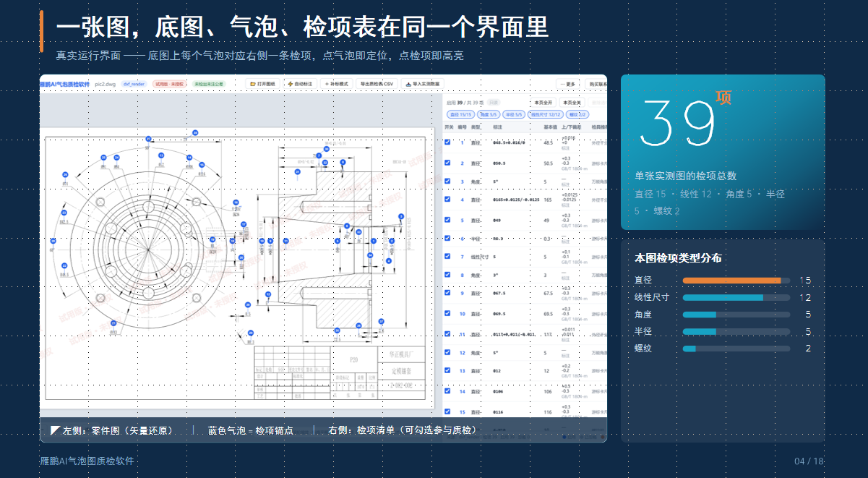Click basic value 106 cell
Image resolution: width=868 pixels, height=478 pixels.
[x=548, y=391]
